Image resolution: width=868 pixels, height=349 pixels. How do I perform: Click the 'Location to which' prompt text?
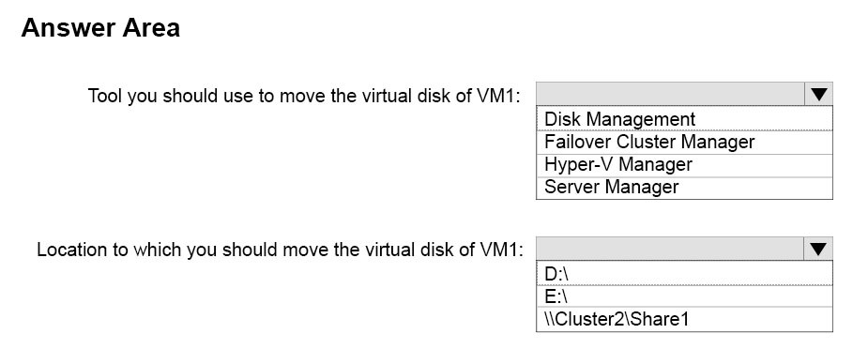(x=279, y=250)
